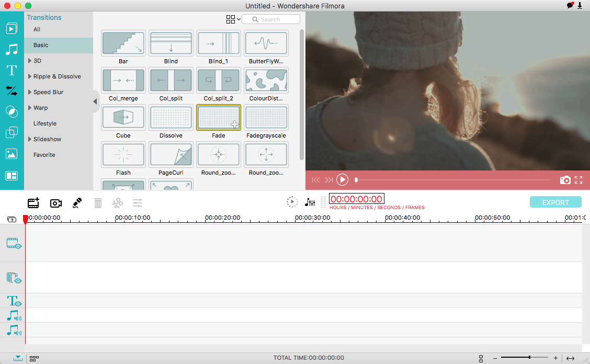
Task: Click the add media clip toolbar icon
Action: (x=33, y=203)
